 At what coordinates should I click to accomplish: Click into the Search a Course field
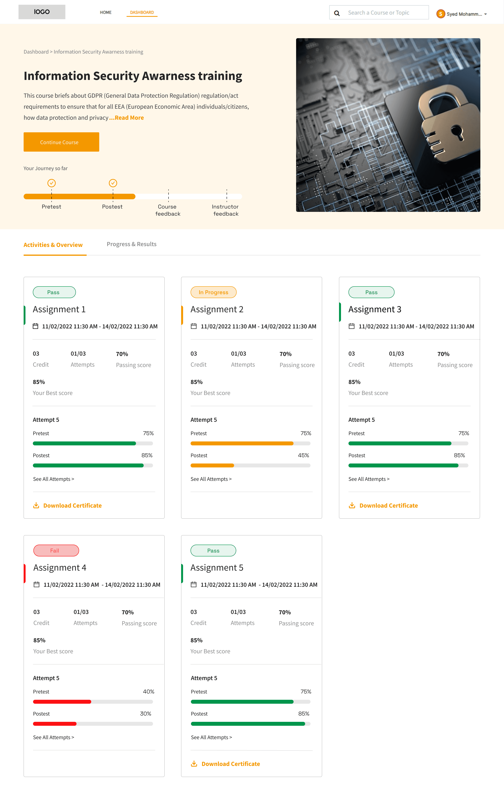click(x=378, y=13)
